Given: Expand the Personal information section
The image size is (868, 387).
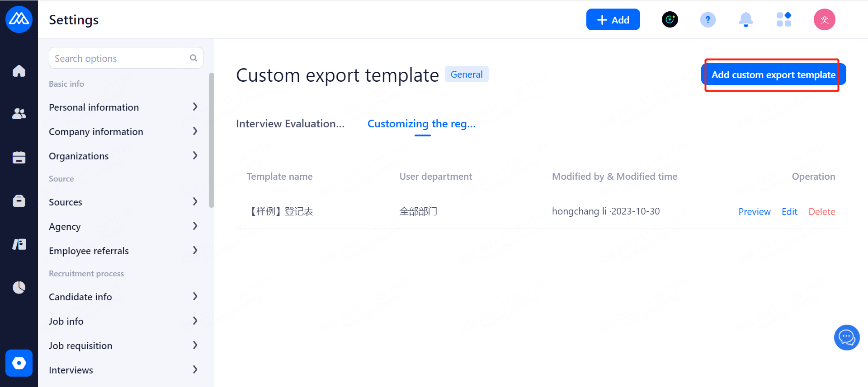Looking at the screenshot, I should (123, 107).
